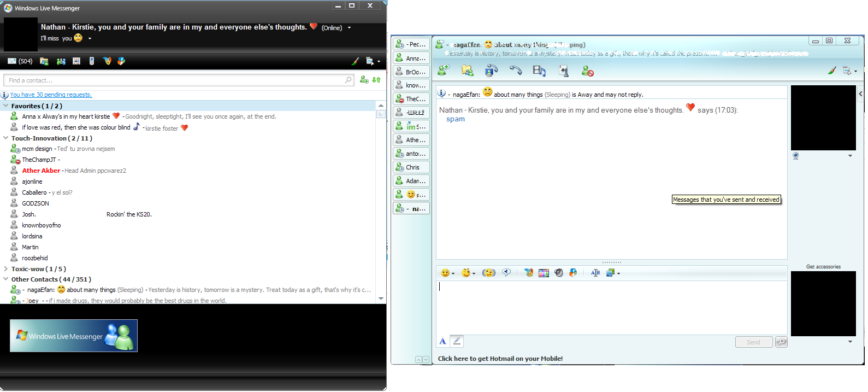Start a voice call with the phone icon
The image size is (868, 392).
tap(515, 70)
